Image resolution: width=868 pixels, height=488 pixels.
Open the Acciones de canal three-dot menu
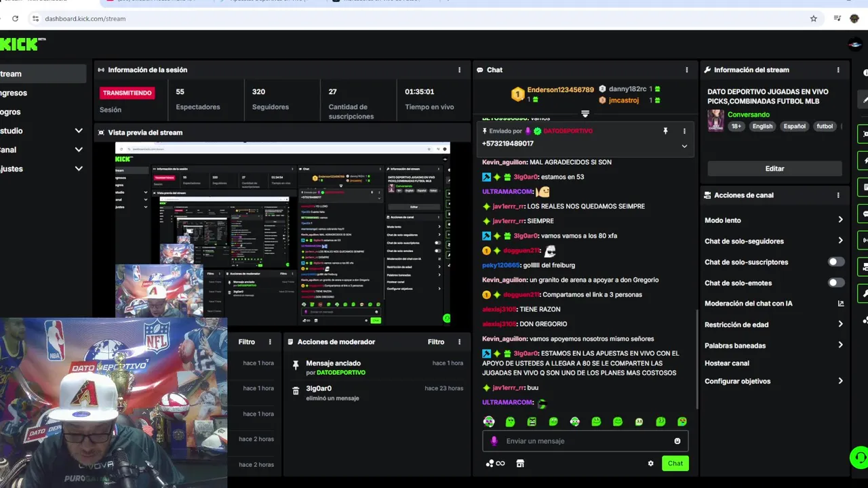click(x=838, y=195)
